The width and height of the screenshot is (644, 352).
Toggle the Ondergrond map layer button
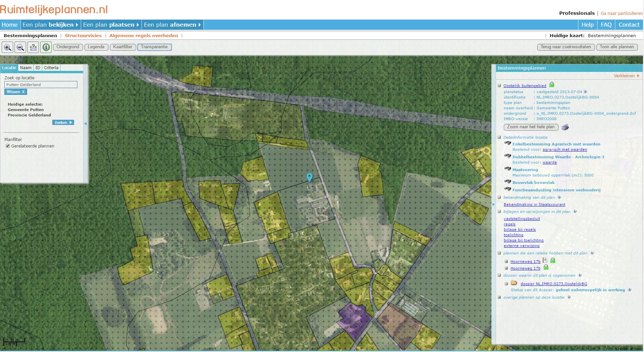click(x=68, y=47)
